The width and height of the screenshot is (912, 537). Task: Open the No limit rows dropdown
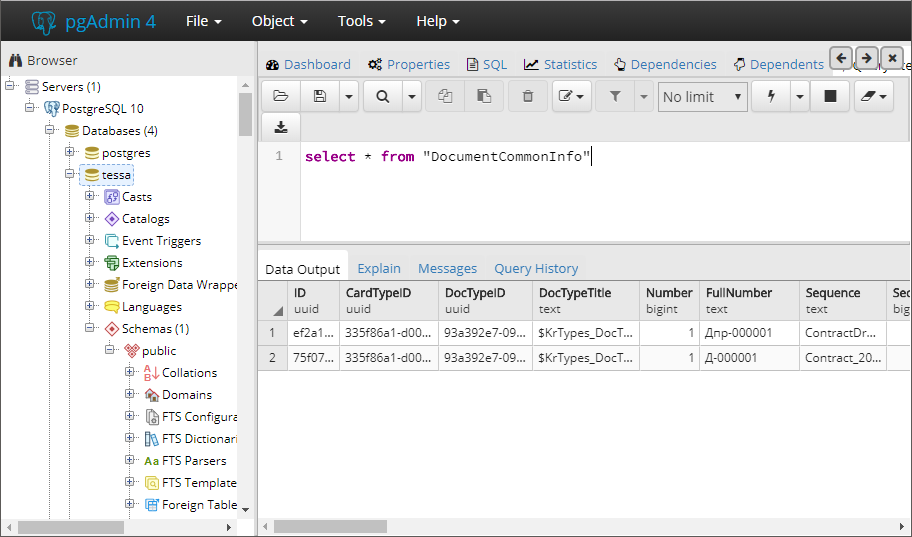703,97
